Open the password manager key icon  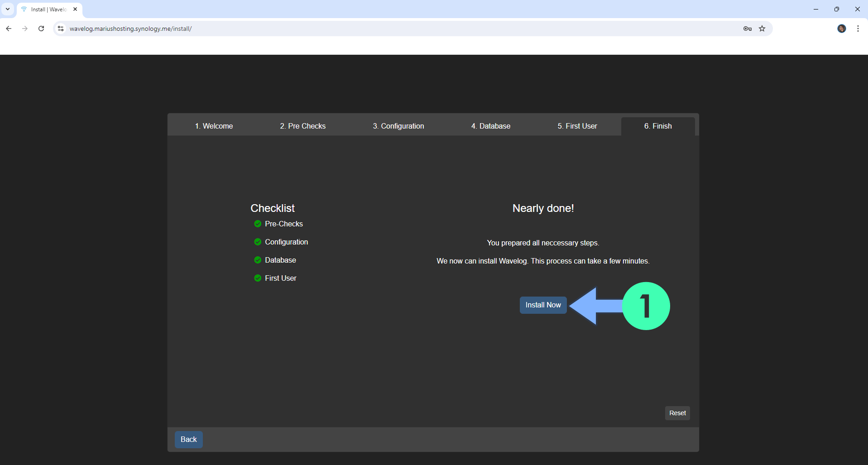point(748,29)
